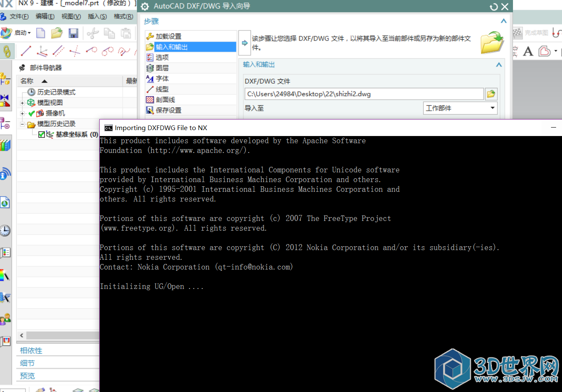Viewport: 562px width, 392px height.
Task: Open the 编辑(E) menu
Action: (x=45, y=16)
